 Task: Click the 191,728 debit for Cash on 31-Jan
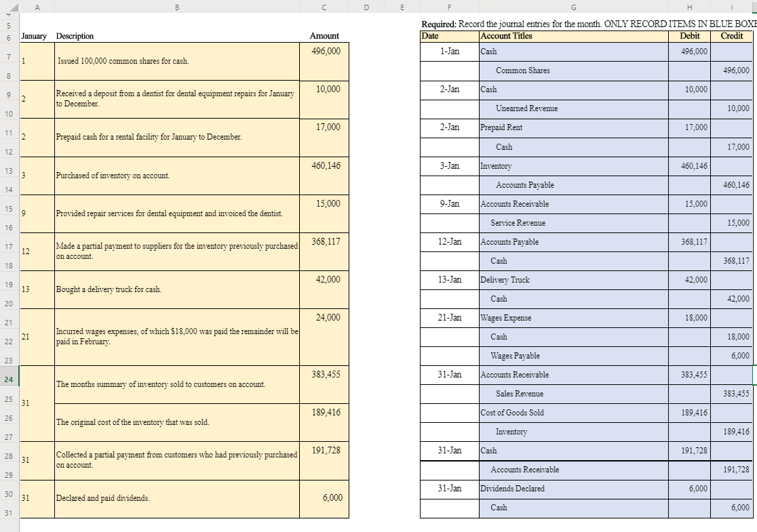689,451
